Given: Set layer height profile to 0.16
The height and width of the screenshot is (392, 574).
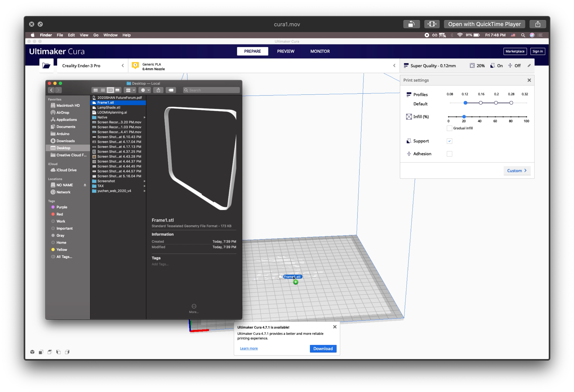Looking at the screenshot, I should click(481, 103).
